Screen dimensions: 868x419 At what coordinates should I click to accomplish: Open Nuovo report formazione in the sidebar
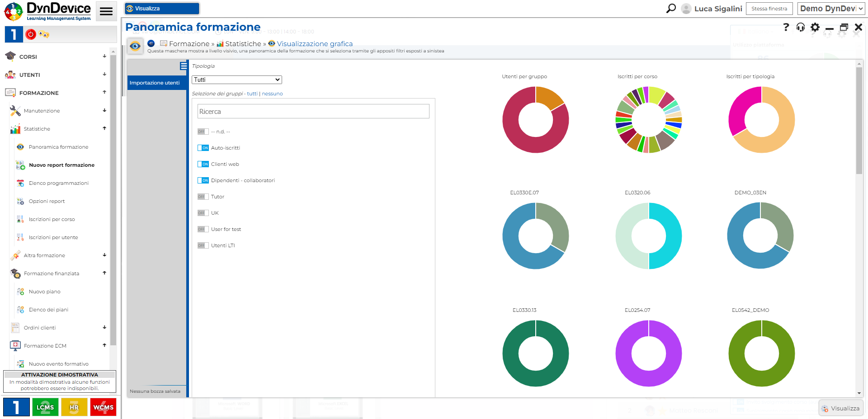tap(61, 165)
